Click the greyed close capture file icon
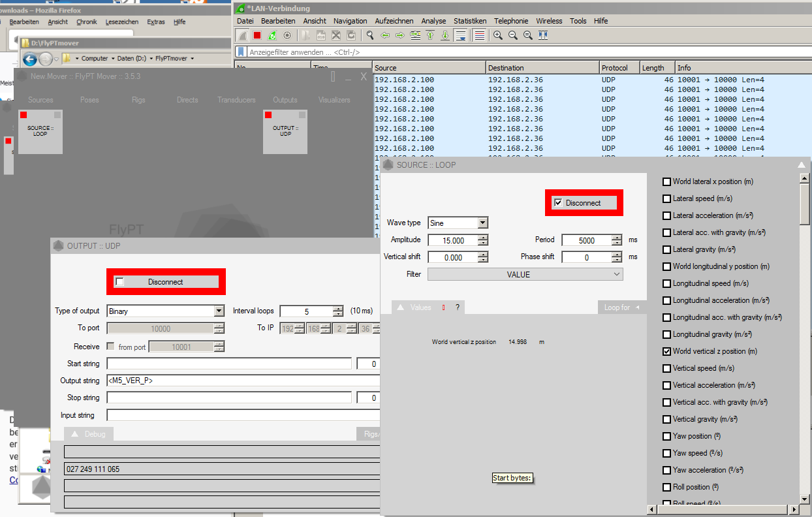The width and height of the screenshot is (812, 517). click(336, 35)
